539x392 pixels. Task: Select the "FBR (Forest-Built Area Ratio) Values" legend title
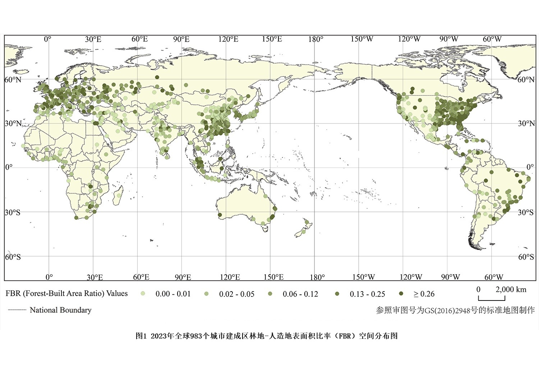point(66,293)
